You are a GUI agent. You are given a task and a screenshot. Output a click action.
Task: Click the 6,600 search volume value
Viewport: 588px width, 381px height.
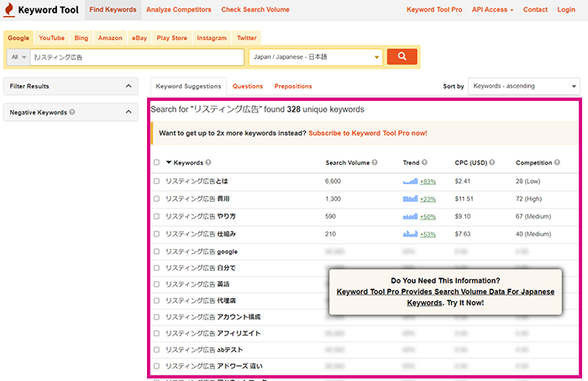333,182
